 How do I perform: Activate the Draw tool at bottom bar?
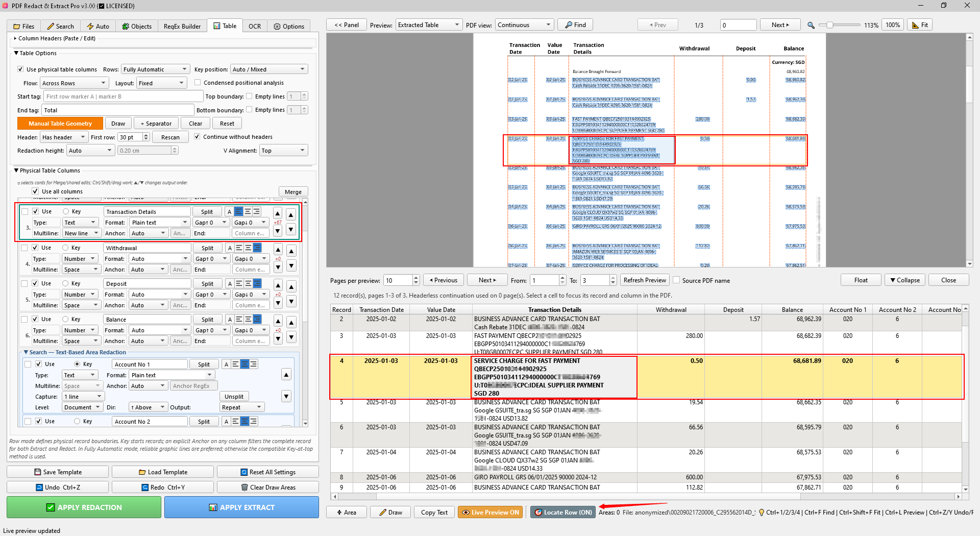tap(391, 513)
